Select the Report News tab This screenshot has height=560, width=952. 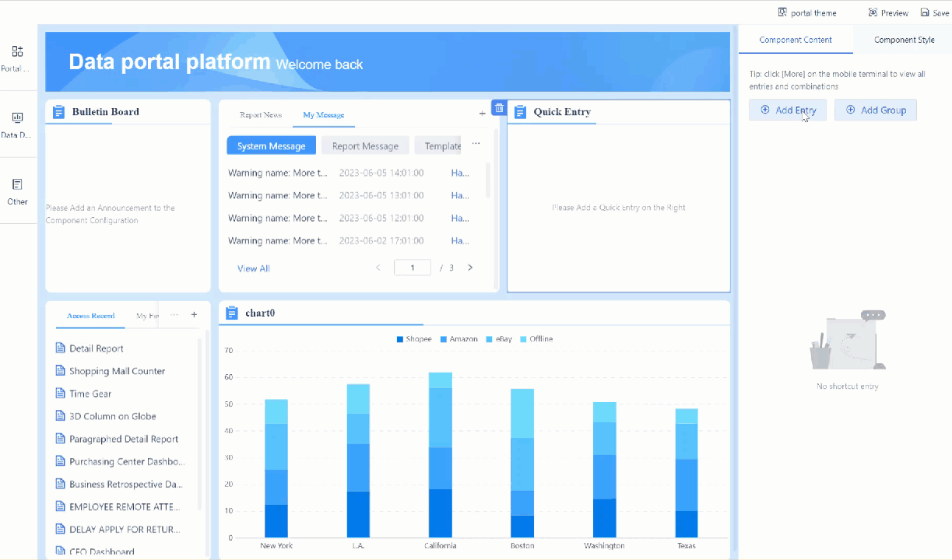261,115
